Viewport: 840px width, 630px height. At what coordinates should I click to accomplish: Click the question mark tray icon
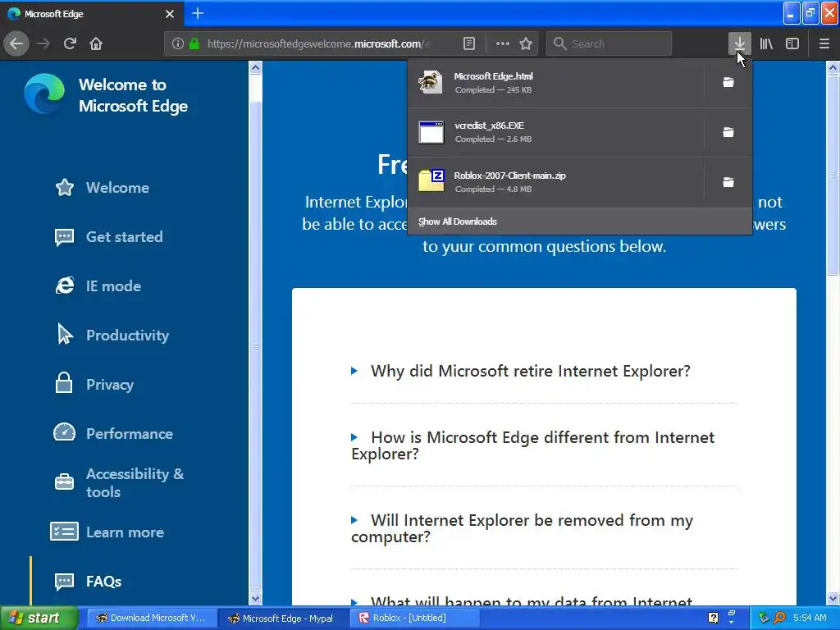[713, 618]
